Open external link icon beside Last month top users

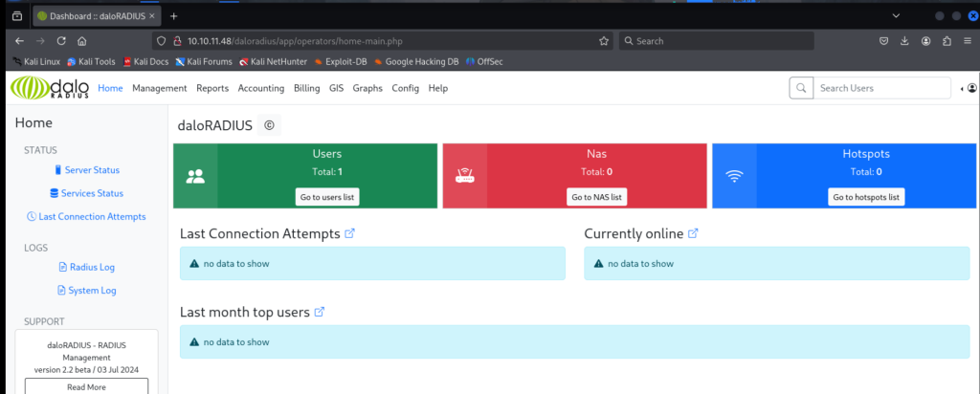coord(320,312)
